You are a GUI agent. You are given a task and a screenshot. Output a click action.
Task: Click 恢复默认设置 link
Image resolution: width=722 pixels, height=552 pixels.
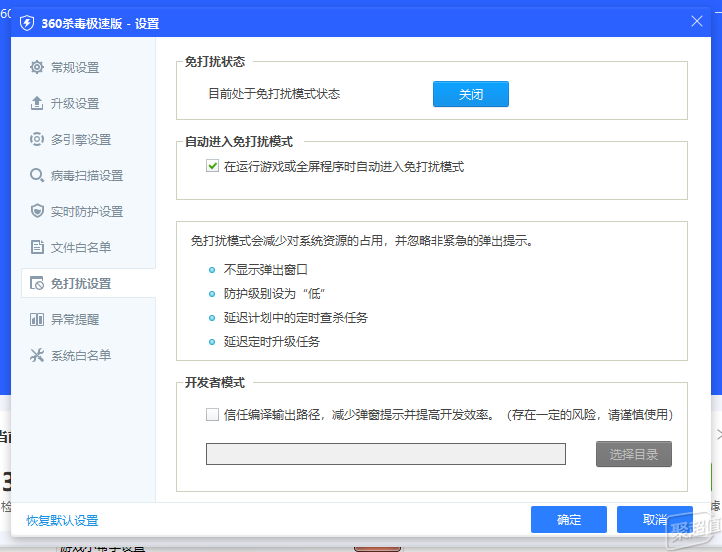click(62, 520)
